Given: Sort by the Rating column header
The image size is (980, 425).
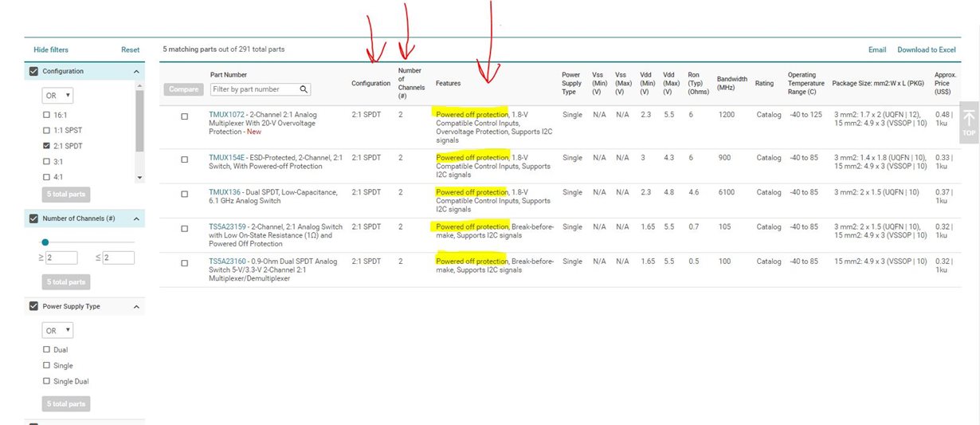Looking at the screenshot, I should [x=764, y=83].
